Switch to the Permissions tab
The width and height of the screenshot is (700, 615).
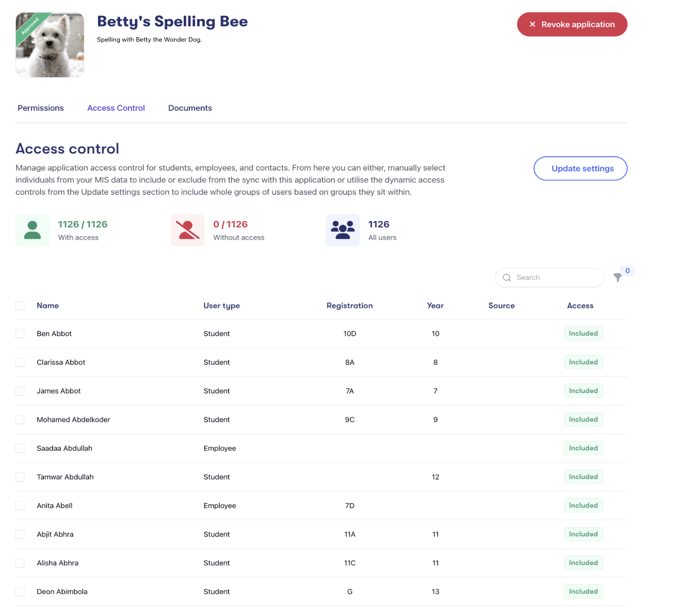(x=41, y=108)
